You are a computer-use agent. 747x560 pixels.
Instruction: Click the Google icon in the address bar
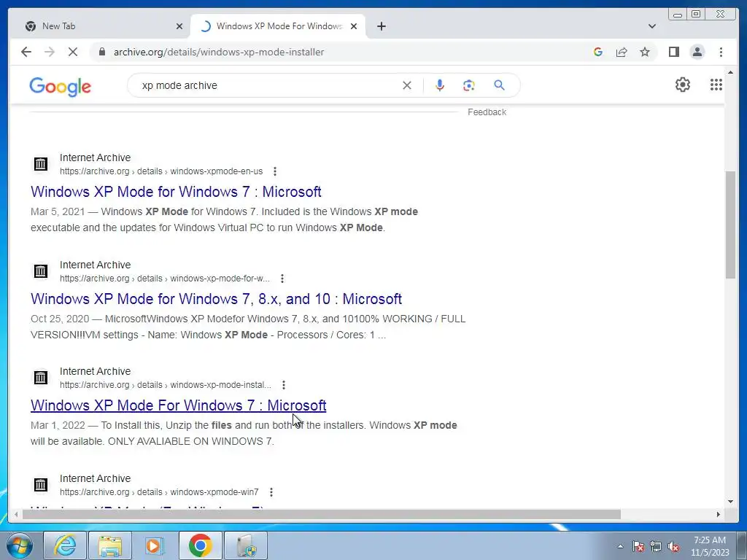pos(598,52)
